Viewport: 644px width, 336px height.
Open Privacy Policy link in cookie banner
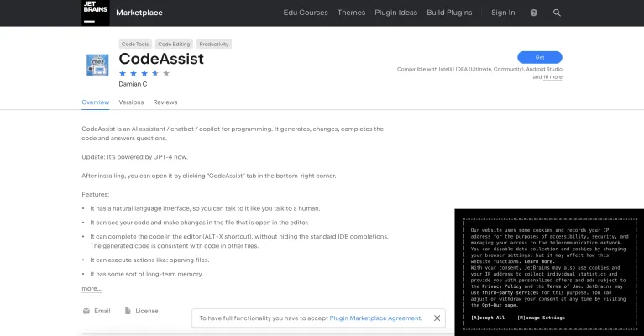point(501,286)
